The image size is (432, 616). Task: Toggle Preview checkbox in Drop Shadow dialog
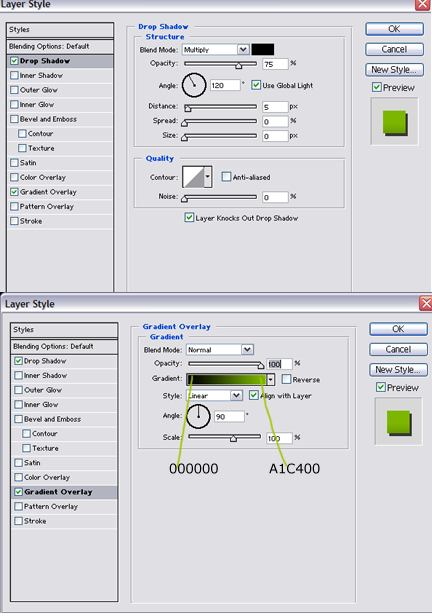point(377,87)
